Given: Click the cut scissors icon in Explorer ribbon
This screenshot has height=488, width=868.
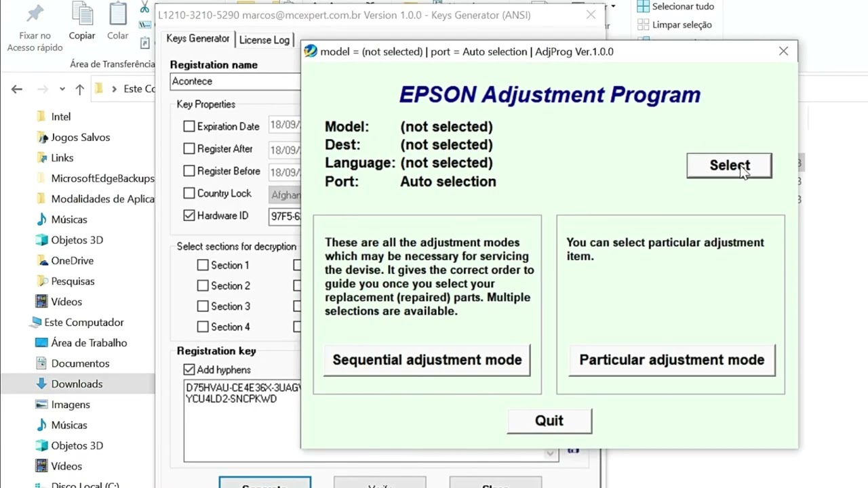Looking at the screenshot, I should coord(144,7).
